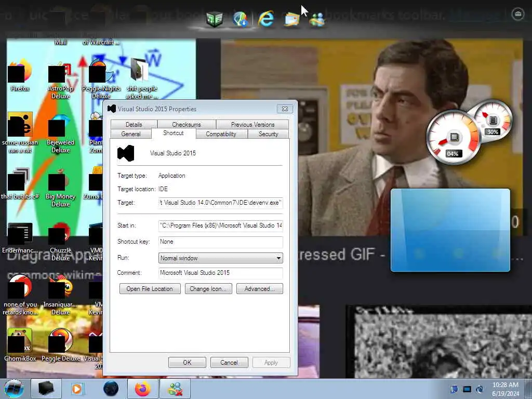The image size is (532, 399).
Task: Open the globe download dock icon
Action: click(241, 19)
